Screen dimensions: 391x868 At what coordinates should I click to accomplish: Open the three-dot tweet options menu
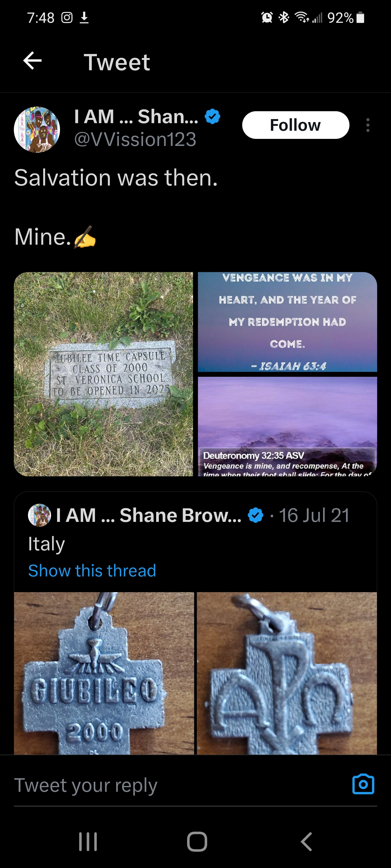[368, 125]
